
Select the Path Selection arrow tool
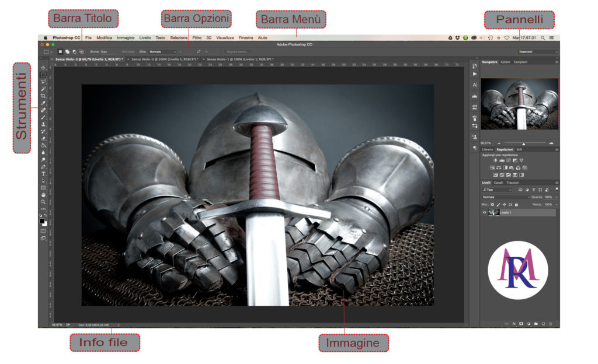[43, 181]
